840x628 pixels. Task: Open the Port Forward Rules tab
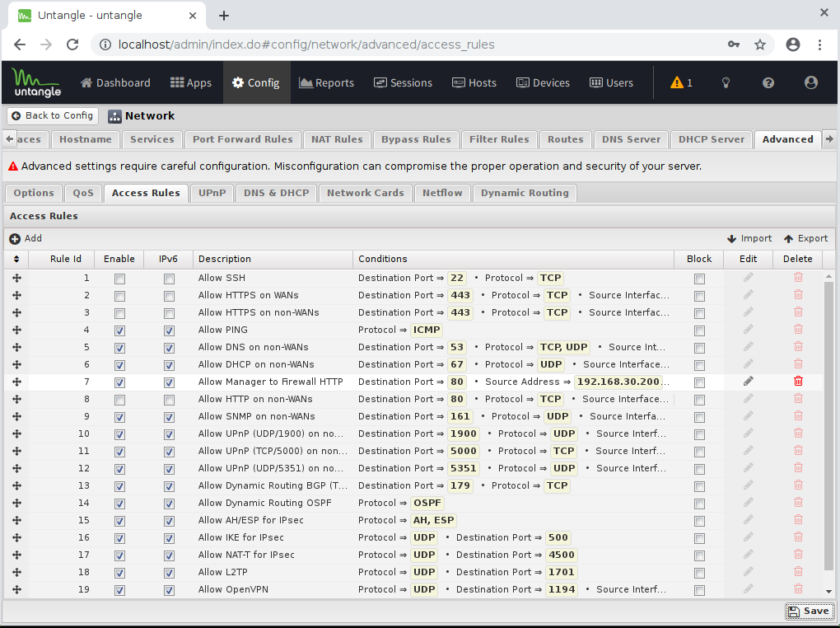243,139
